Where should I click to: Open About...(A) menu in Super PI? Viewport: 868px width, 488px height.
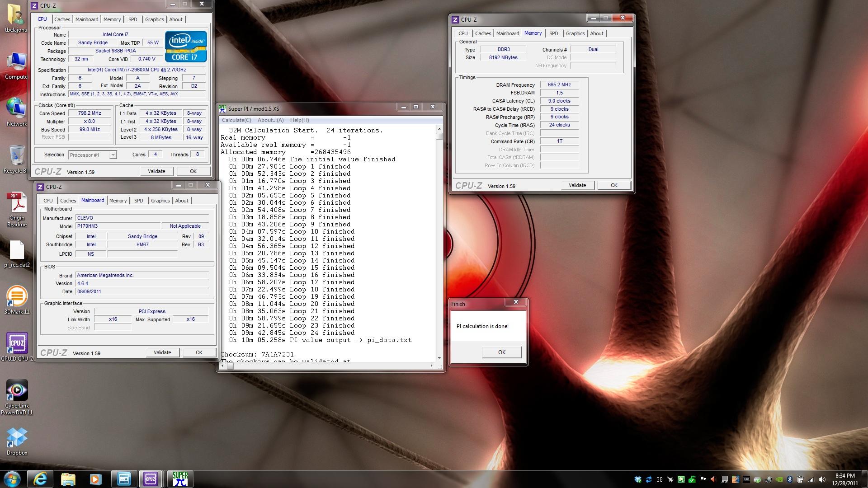271,120
